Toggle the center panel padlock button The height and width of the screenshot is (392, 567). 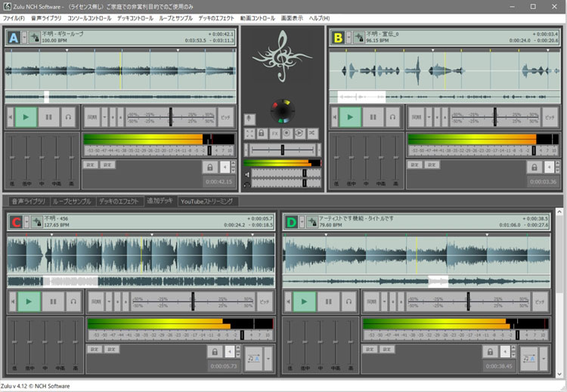click(x=262, y=134)
